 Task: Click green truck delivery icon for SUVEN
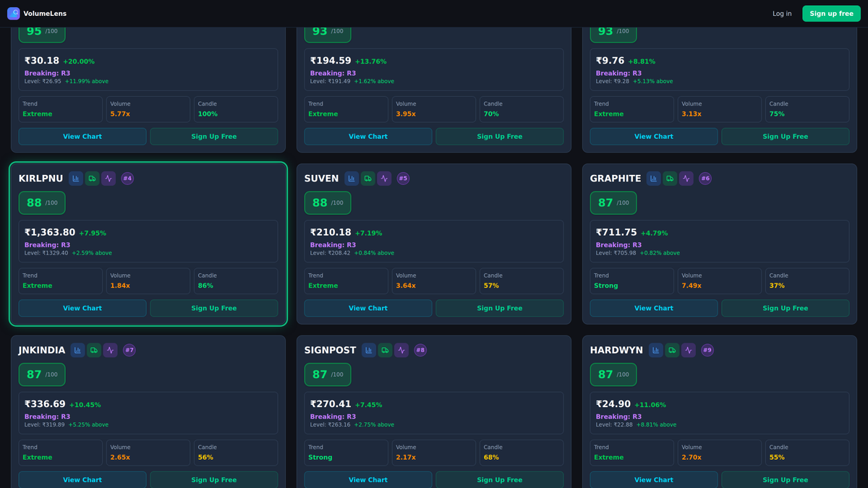coord(367,179)
